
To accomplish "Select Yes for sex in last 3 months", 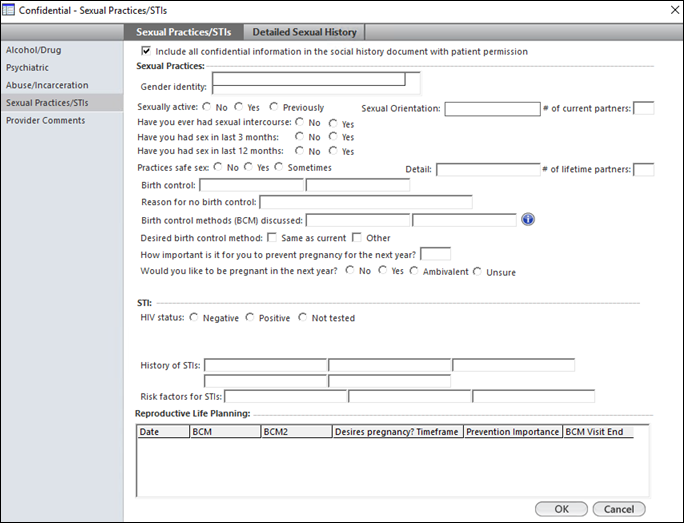I will click(x=333, y=137).
